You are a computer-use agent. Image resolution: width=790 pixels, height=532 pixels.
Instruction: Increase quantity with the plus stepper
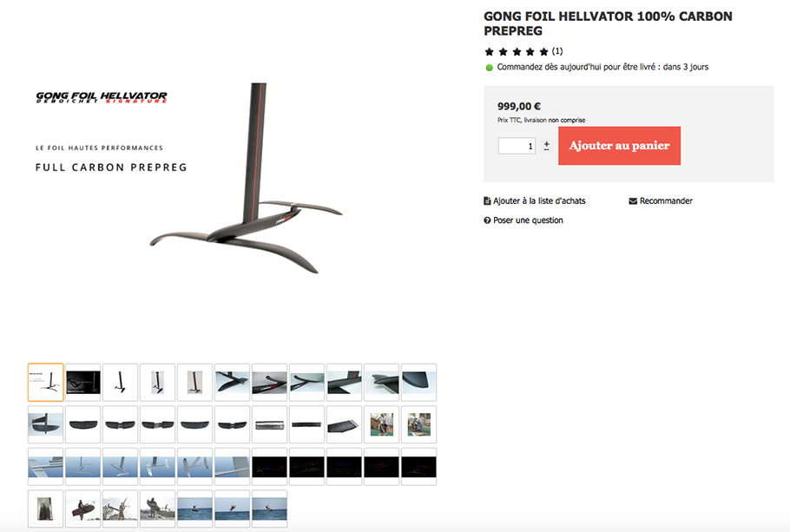click(x=547, y=146)
